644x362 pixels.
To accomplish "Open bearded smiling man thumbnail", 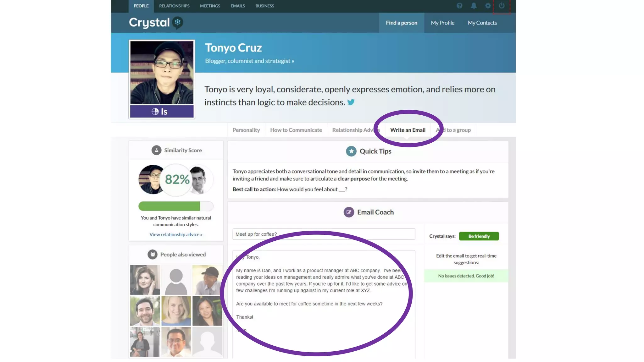I will [145, 311].
